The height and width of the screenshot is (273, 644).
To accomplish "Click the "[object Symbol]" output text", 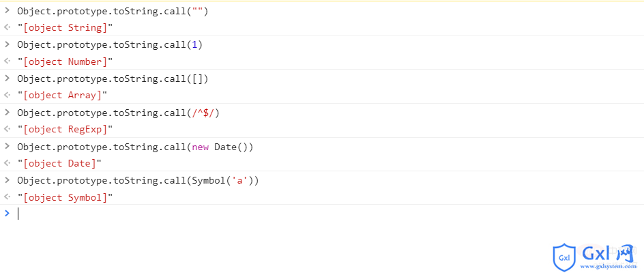I will [65, 197].
